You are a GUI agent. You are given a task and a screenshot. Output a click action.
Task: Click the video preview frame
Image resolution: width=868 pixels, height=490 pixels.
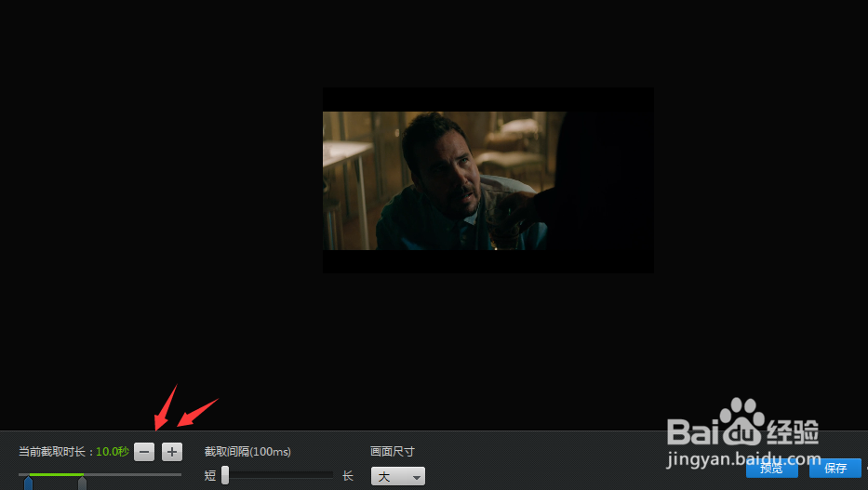point(488,180)
